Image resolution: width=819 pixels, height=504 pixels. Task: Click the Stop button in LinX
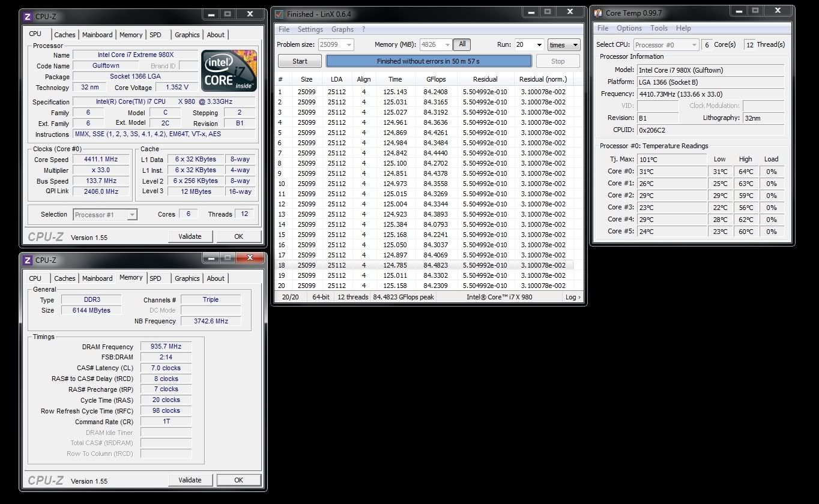coord(558,61)
